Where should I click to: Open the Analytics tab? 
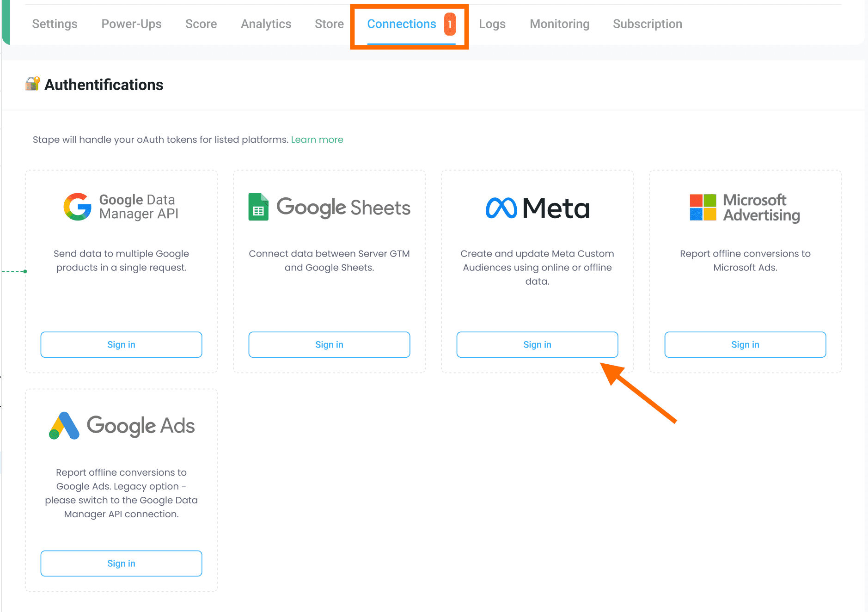tap(266, 24)
